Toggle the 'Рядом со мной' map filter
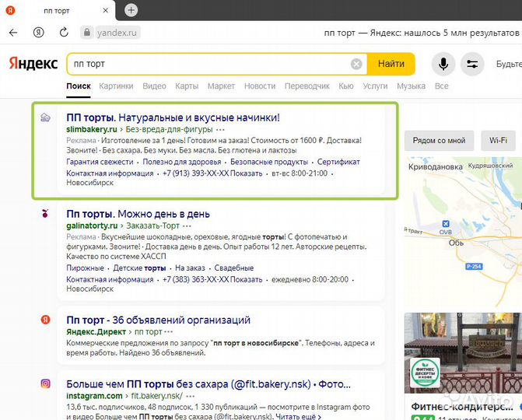 point(439,141)
